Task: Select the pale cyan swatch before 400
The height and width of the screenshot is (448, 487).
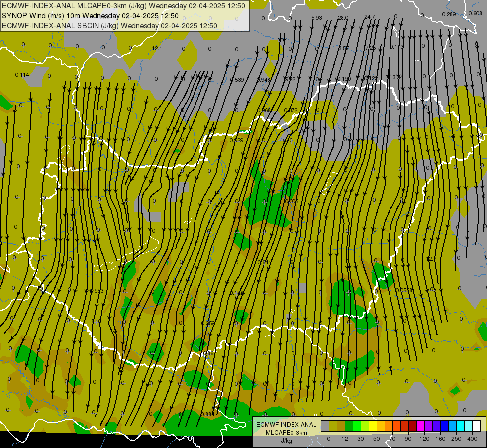Action: (468, 426)
